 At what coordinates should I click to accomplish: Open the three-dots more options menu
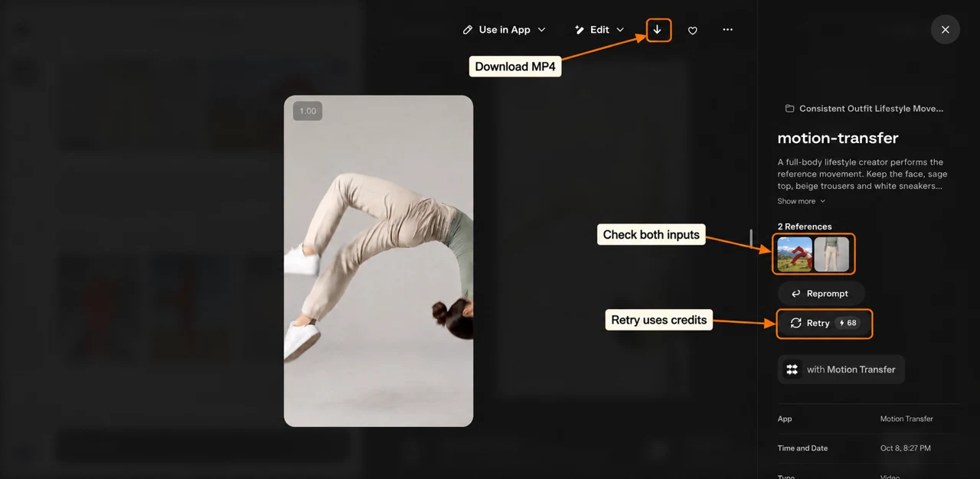[x=727, y=30]
